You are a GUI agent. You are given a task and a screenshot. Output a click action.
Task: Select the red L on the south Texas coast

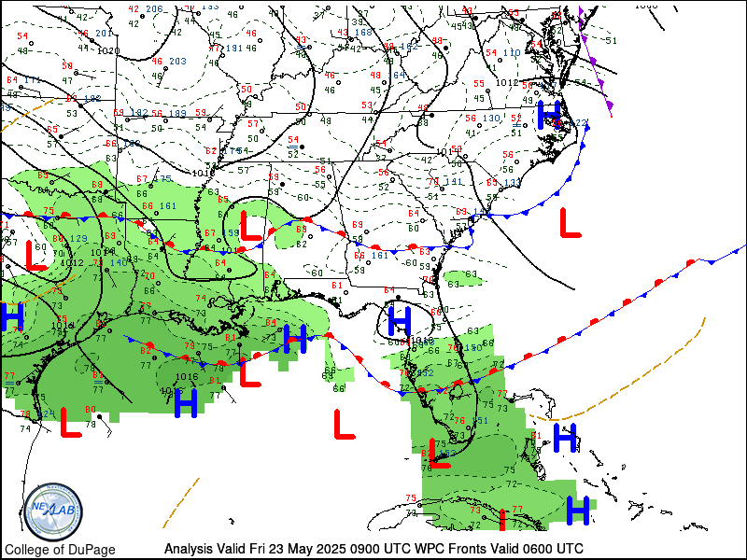pos(71,423)
